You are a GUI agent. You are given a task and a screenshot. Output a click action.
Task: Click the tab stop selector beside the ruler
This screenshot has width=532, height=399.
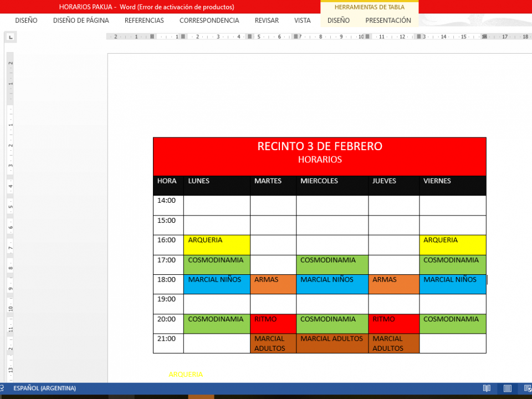(11, 37)
